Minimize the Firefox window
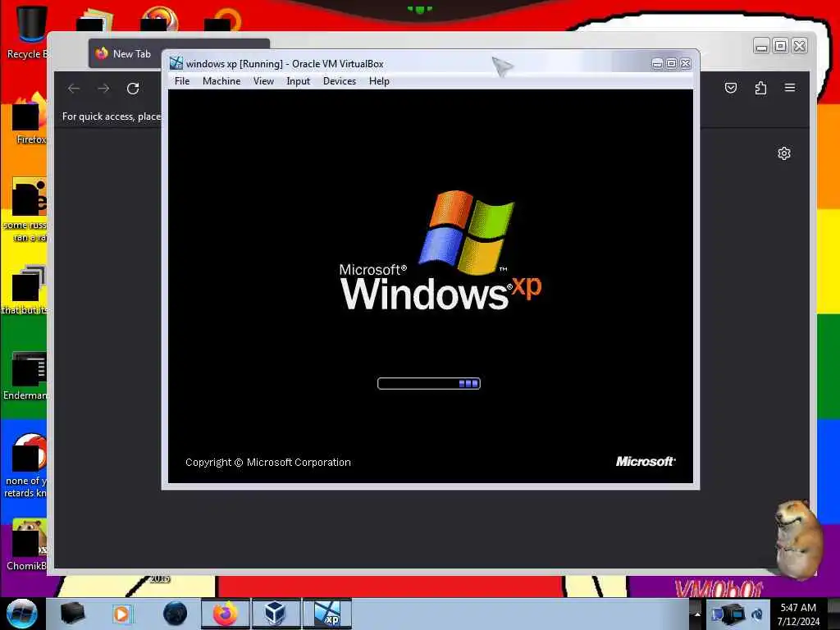Viewport: 840px width, 630px height. 761,46
